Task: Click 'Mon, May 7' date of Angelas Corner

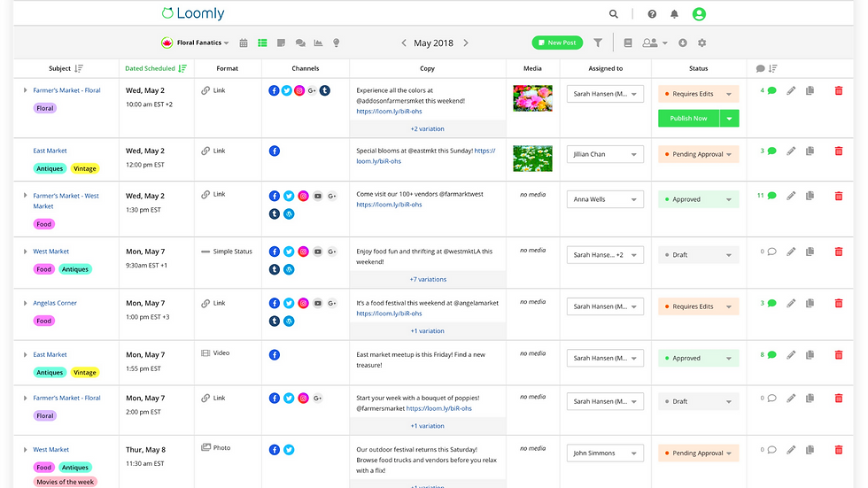Action: 145,303
